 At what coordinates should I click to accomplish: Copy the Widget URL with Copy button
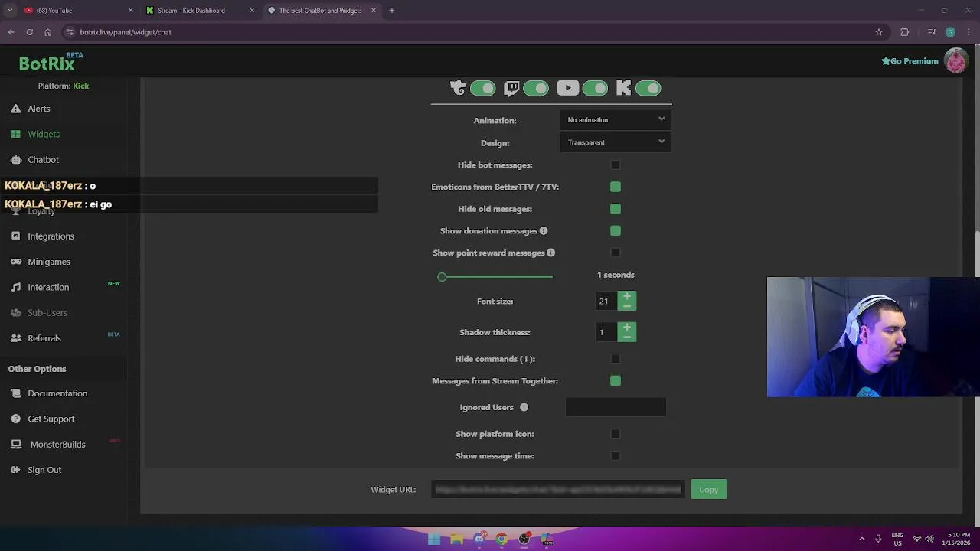(708, 490)
